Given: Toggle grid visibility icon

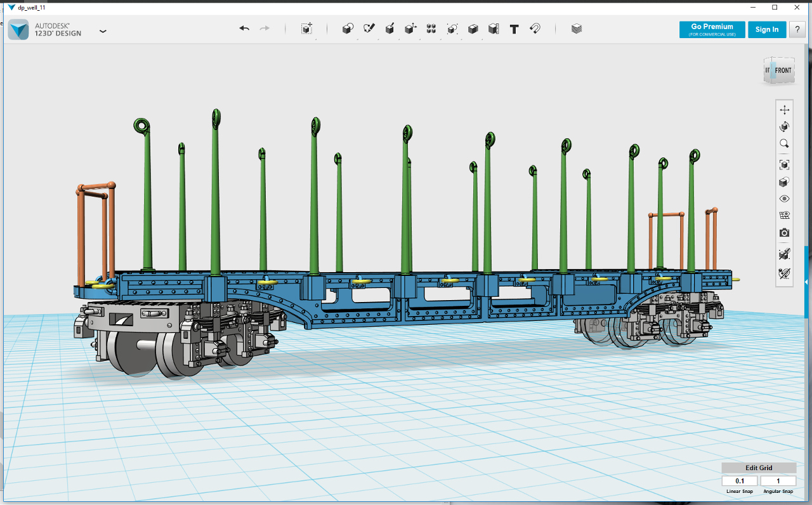Looking at the screenshot, I should 784,216.
